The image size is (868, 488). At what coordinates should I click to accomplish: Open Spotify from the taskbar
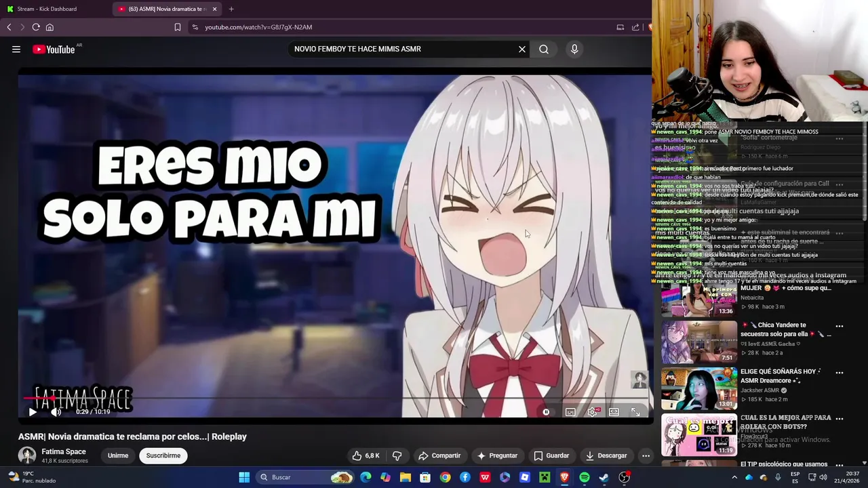coord(584,477)
